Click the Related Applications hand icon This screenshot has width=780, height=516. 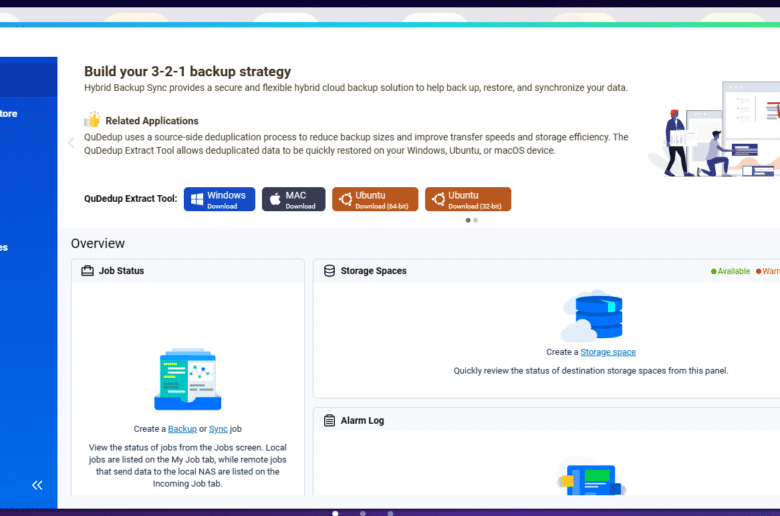point(93,120)
